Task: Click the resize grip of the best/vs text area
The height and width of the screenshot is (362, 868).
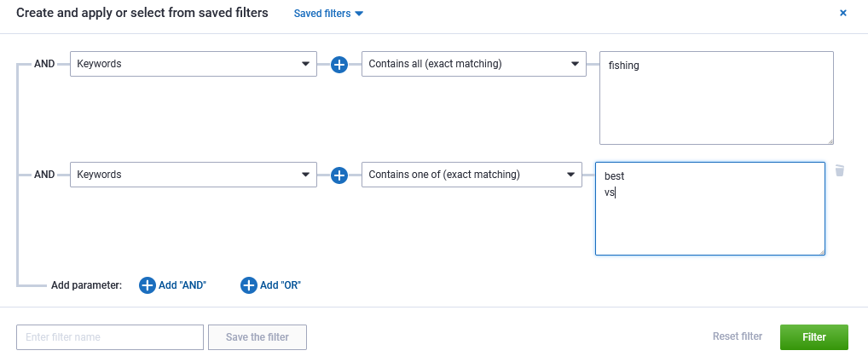Action: (x=821, y=251)
